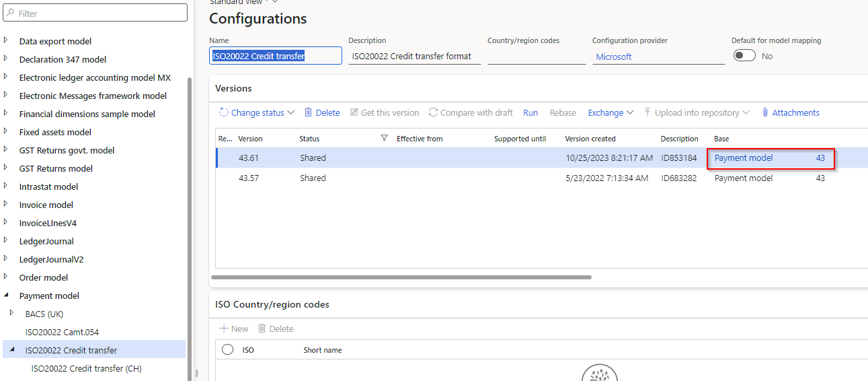Expand Electronic ledger accounting model MX node

[x=5, y=77]
